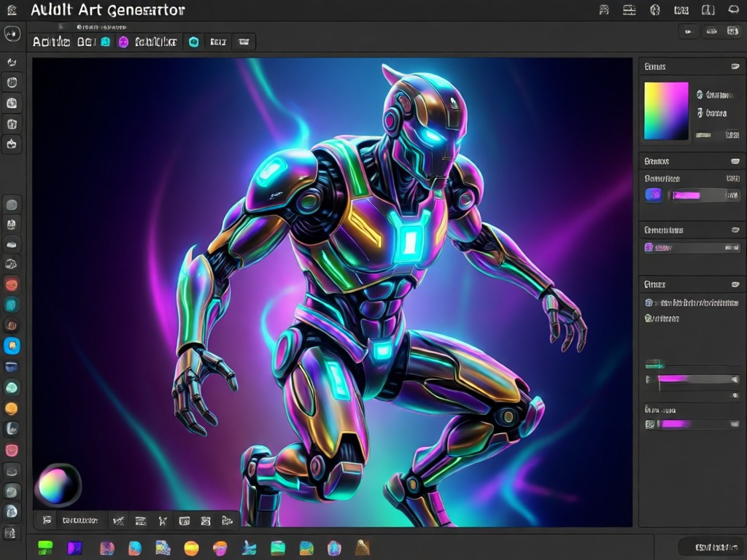The width and height of the screenshot is (747, 560).
Task: Pick the teal-green square preset in bottom strip
Action: tap(278, 548)
